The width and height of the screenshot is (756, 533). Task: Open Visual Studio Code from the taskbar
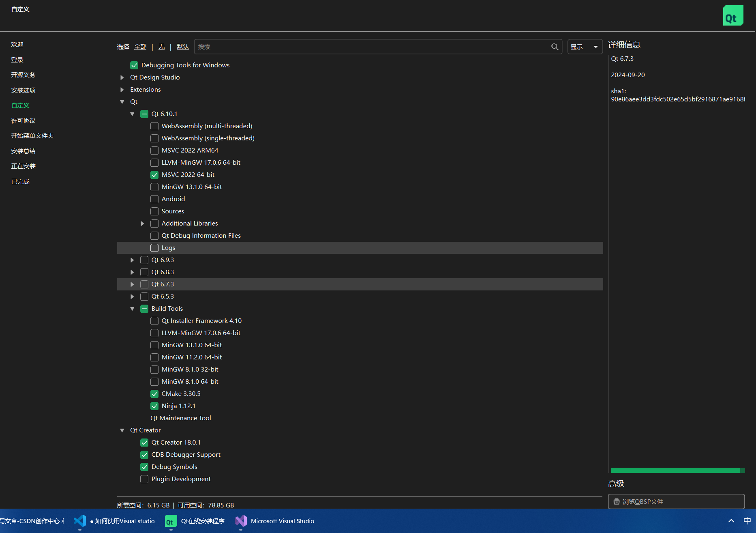(x=80, y=521)
